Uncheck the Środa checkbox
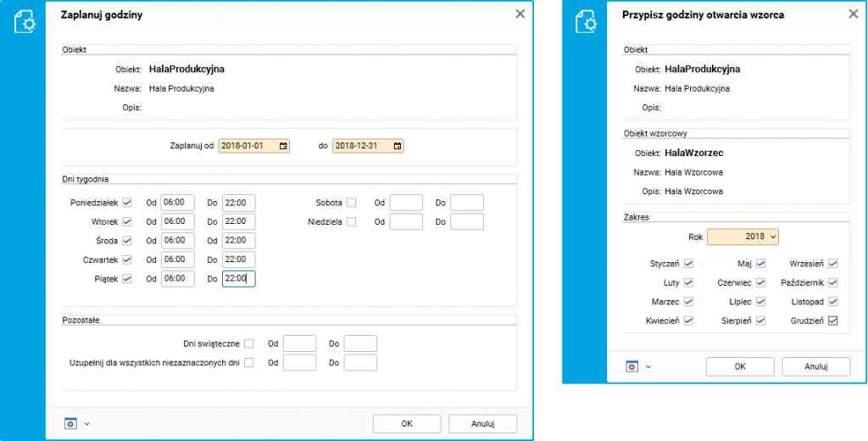 (127, 241)
